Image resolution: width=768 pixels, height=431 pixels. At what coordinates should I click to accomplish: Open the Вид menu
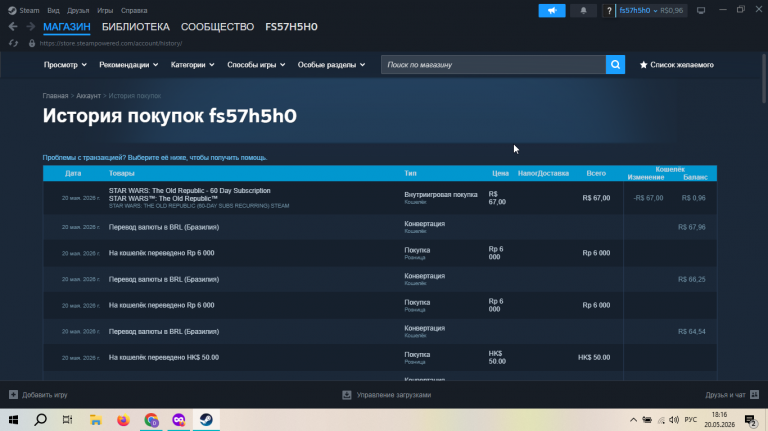pos(53,10)
